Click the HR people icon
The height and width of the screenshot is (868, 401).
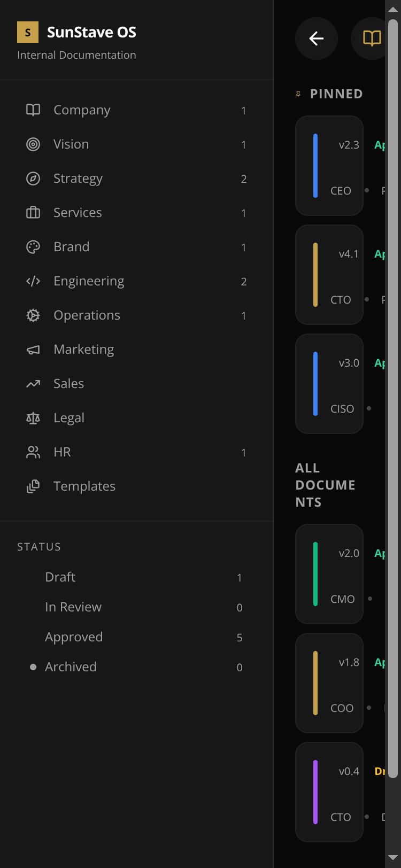point(33,452)
